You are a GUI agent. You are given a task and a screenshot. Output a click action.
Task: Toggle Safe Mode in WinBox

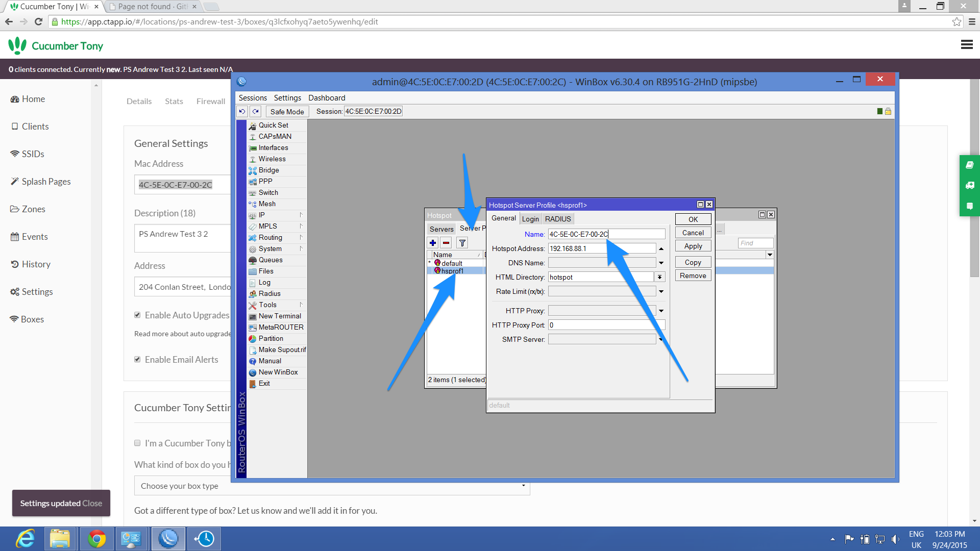point(287,112)
